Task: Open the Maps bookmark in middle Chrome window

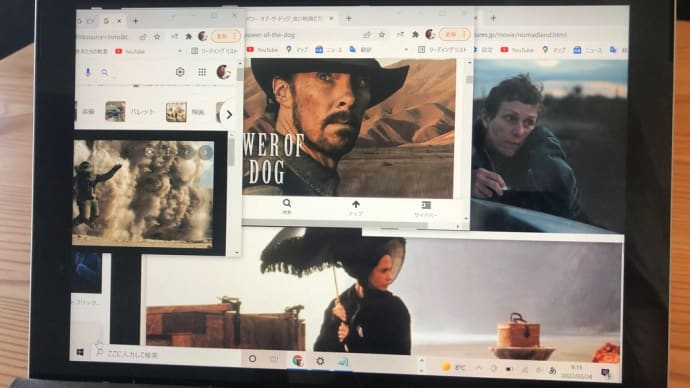Action: pyautogui.click(x=297, y=50)
